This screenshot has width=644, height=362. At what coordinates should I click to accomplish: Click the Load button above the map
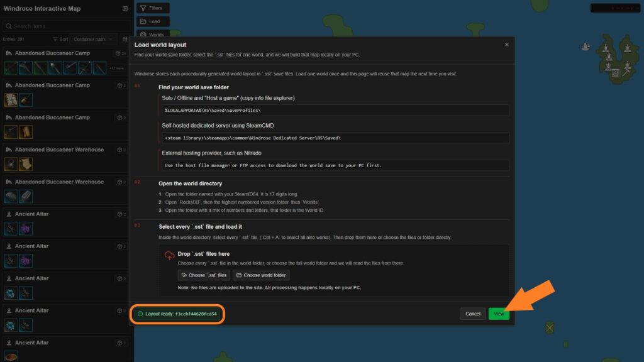click(153, 21)
